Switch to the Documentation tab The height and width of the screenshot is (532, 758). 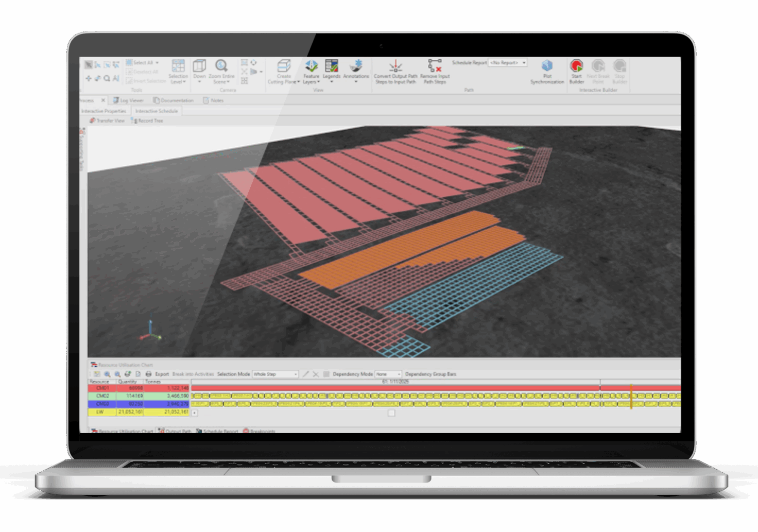click(174, 100)
